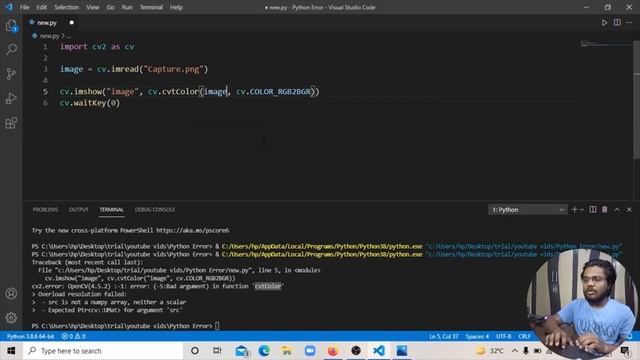Open the dark round app in taskbar
The height and width of the screenshot is (360, 640).
coord(356,351)
